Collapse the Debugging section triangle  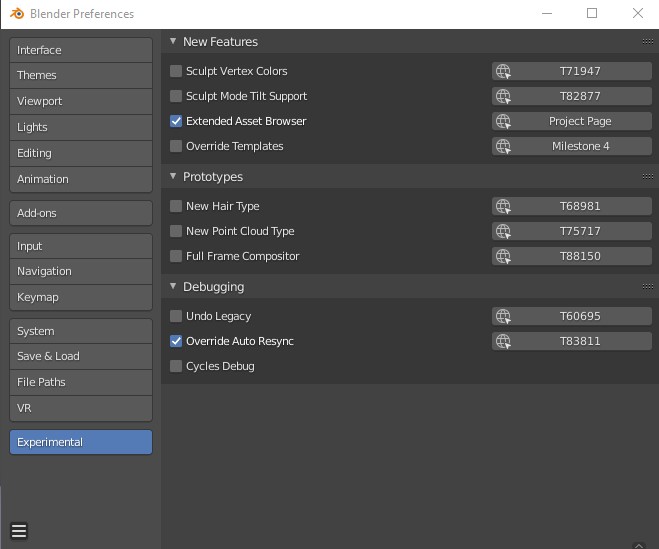pos(173,287)
